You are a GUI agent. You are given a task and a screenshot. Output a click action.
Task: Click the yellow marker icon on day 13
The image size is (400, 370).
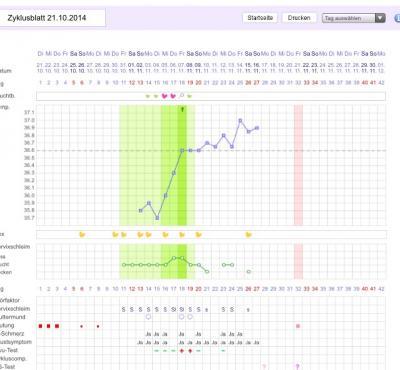coord(140,235)
